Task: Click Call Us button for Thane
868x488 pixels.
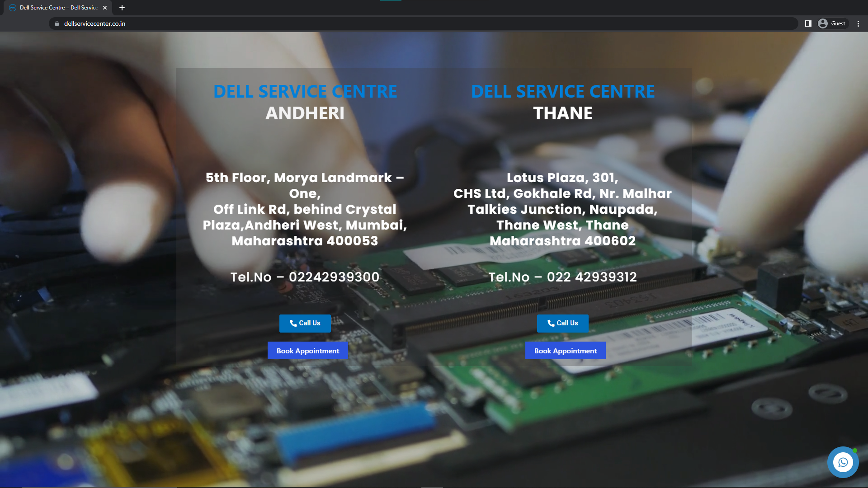Action: [563, 323]
